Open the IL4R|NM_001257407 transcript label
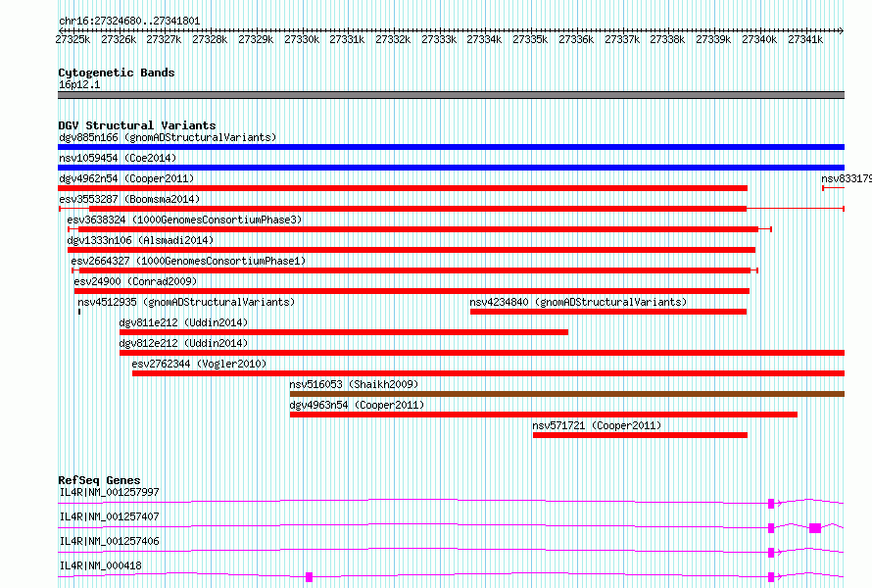The image size is (872, 588). (x=109, y=516)
